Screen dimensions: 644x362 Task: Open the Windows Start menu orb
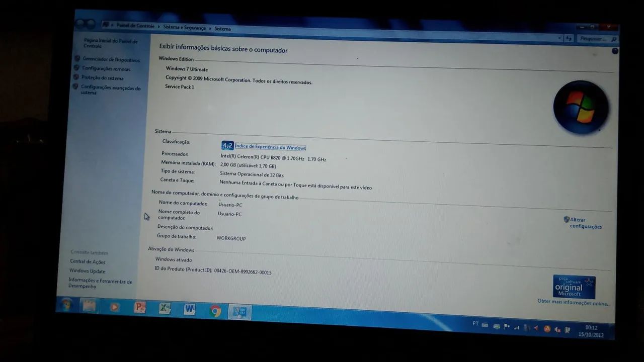[x=67, y=304]
